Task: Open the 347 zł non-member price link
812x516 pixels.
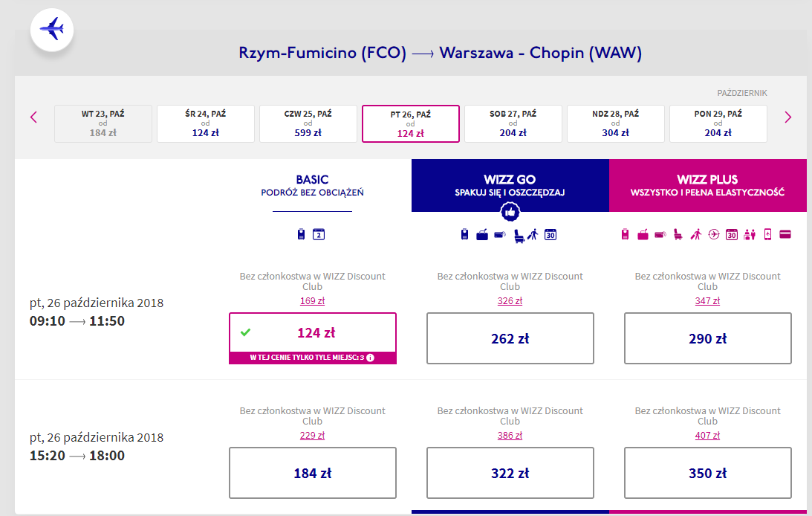Action: tap(707, 300)
